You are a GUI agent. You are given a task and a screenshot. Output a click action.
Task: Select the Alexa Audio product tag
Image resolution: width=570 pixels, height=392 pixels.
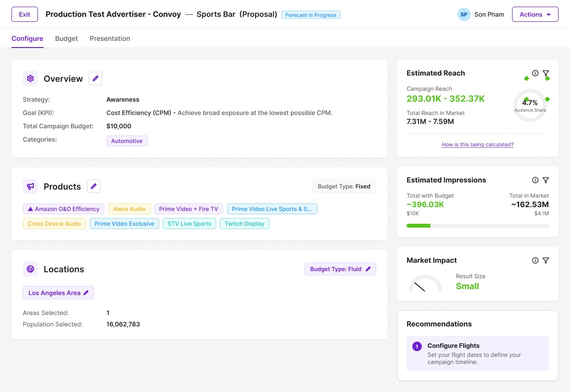[x=129, y=209]
